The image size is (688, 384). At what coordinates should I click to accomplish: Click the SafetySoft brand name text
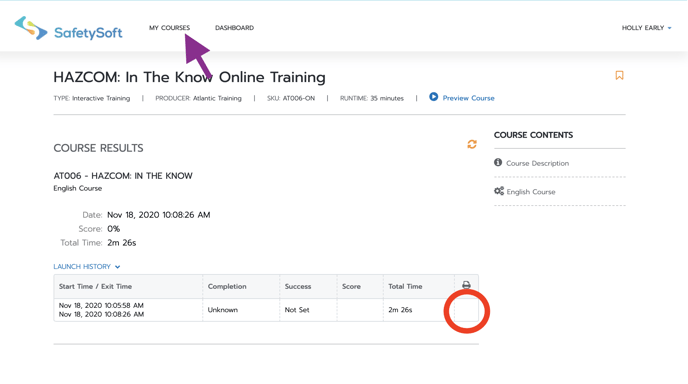click(x=88, y=33)
